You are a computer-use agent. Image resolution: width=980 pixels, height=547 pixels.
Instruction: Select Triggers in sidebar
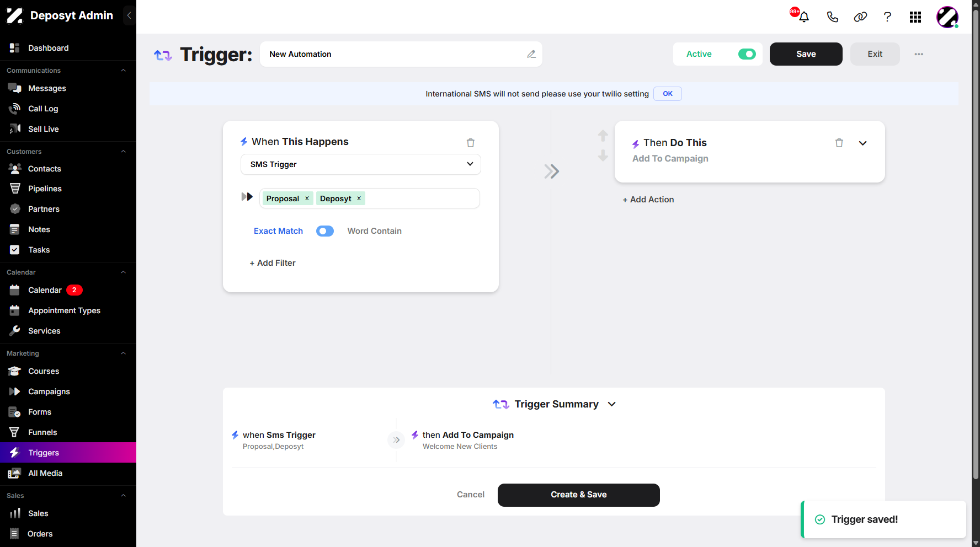(68, 453)
